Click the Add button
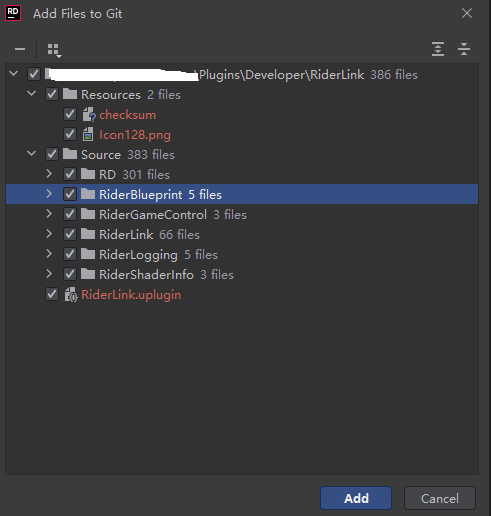 [x=356, y=498]
